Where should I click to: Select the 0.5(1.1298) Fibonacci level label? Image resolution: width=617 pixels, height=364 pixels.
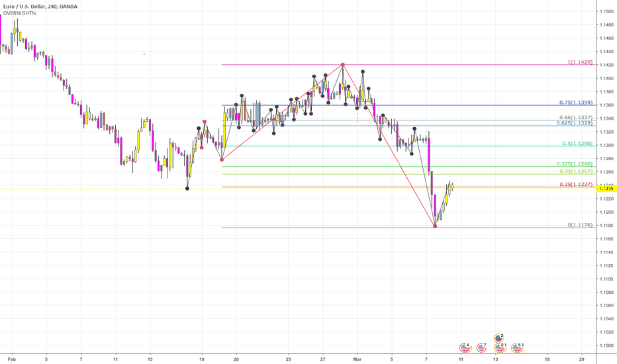pyautogui.click(x=577, y=143)
